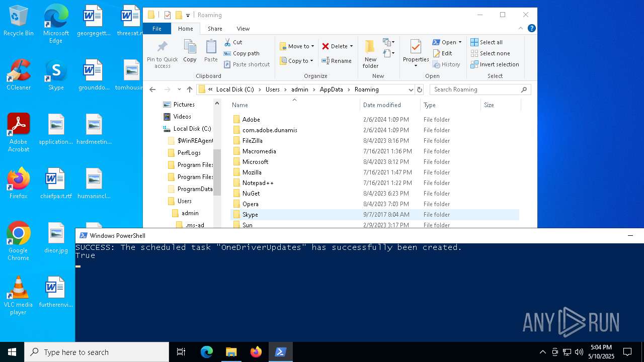Select the Notepad++ folder row
The image size is (644, 362).
(375, 183)
